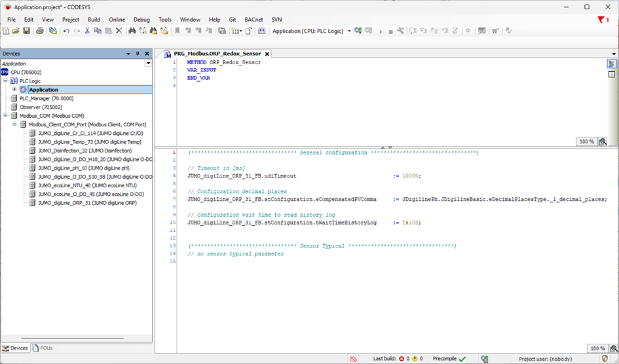
Task: Save the project with the floppy icon
Action: coord(26,31)
